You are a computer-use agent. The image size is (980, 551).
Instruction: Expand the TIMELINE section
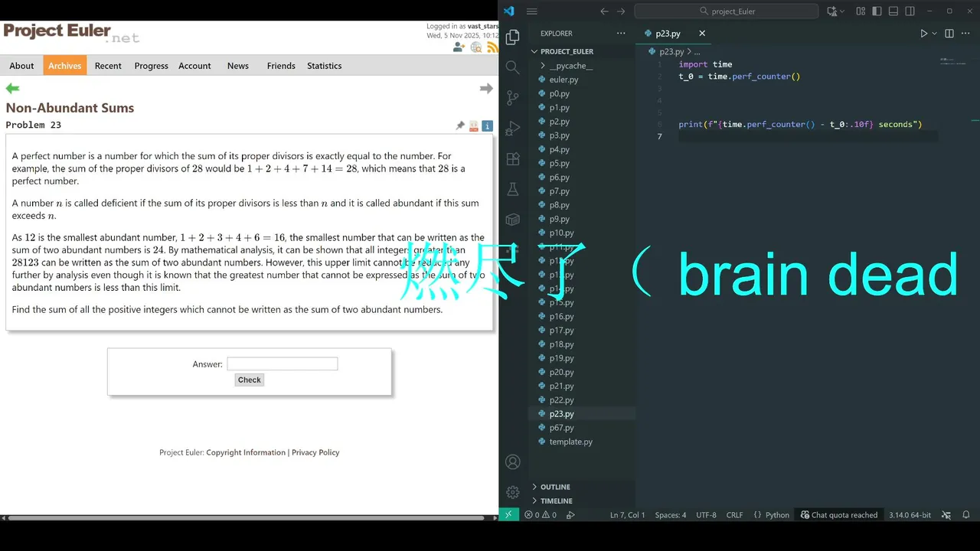(x=557, y=500)
